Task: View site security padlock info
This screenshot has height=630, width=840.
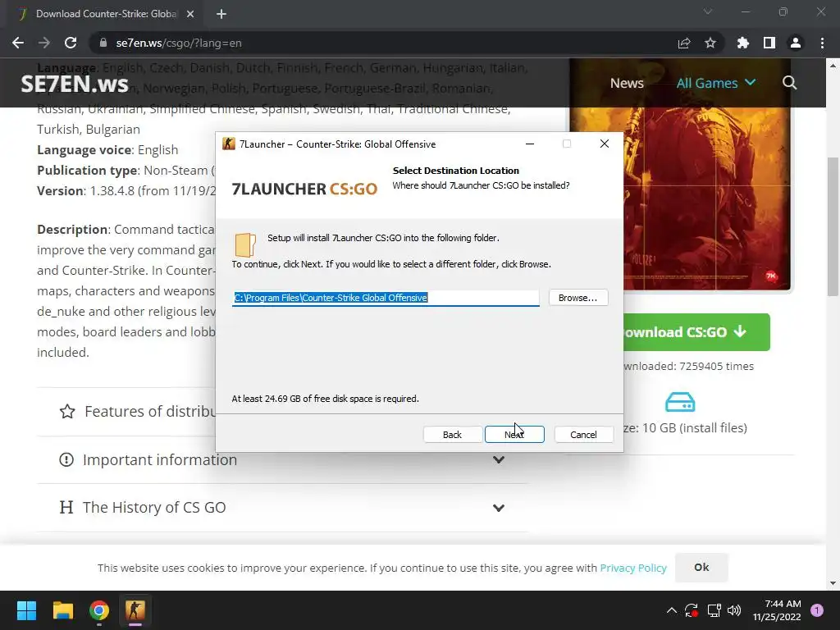Action: click(x=103, y=43)
